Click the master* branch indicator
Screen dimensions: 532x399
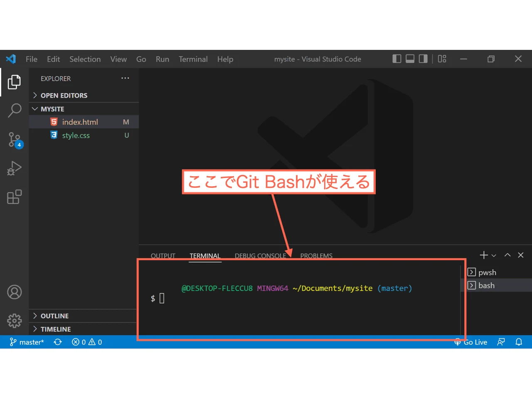27,342
